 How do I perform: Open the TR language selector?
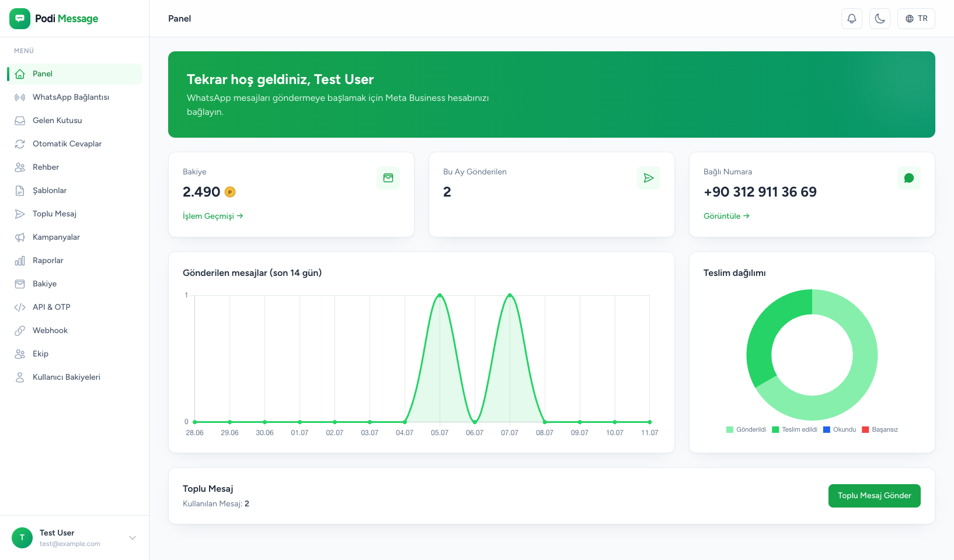[x=917, y=19]
